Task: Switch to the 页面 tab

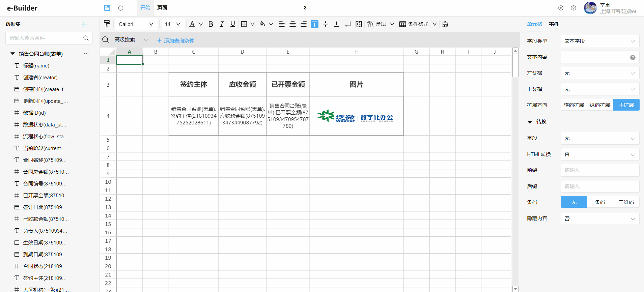Action: tap(162, 8)
